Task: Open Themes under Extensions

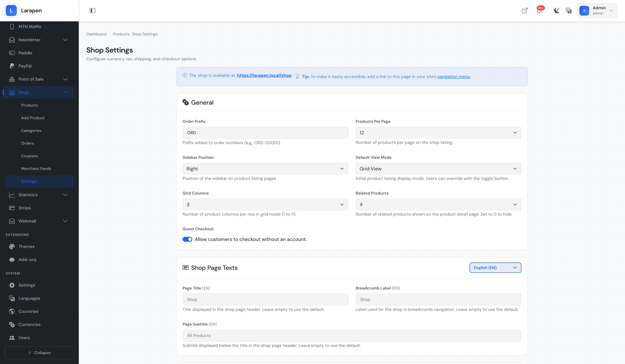Action: (26, 247)
